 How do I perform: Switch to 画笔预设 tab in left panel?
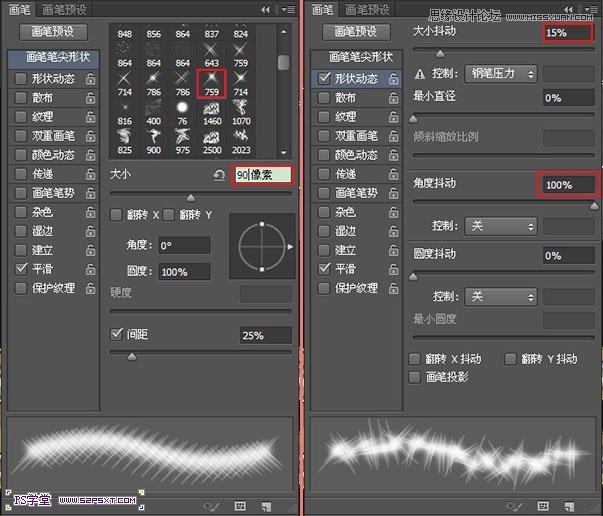[x=64, y=10]
